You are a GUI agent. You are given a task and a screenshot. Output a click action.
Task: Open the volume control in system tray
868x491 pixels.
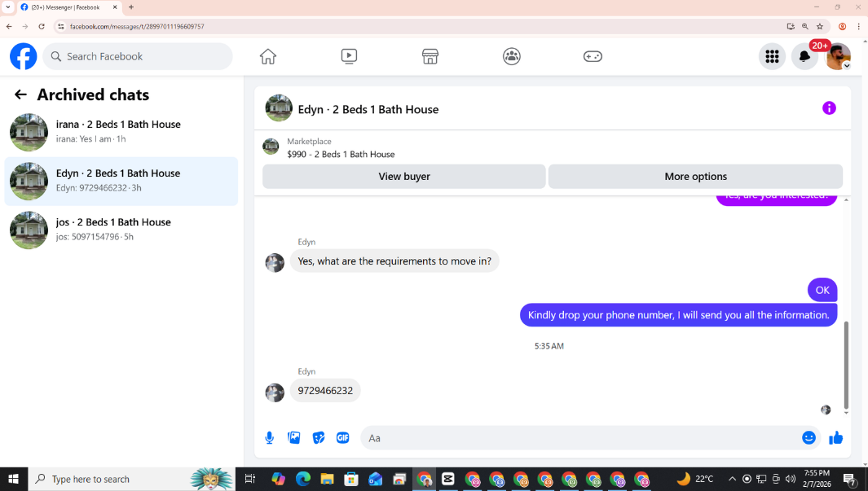(790, 479)
